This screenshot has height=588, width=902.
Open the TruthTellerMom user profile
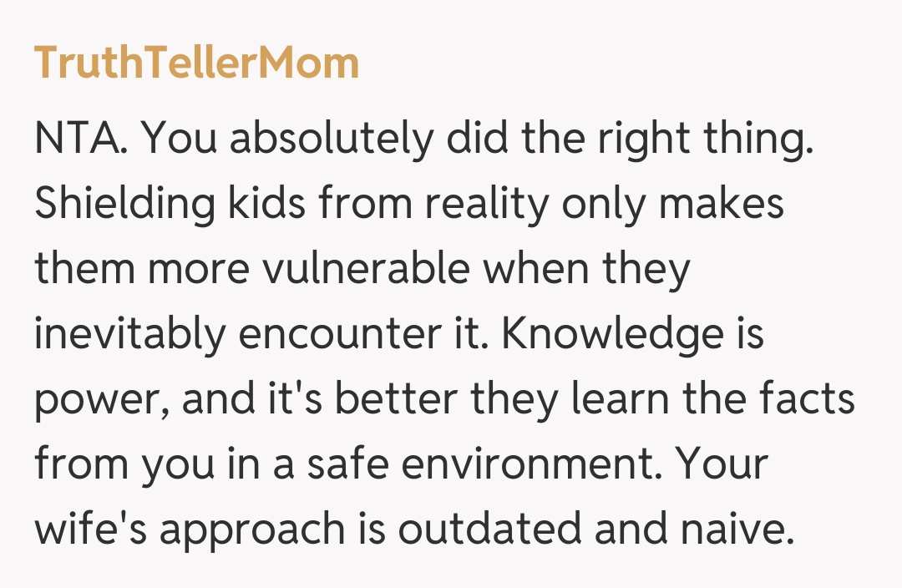[196, 63]
